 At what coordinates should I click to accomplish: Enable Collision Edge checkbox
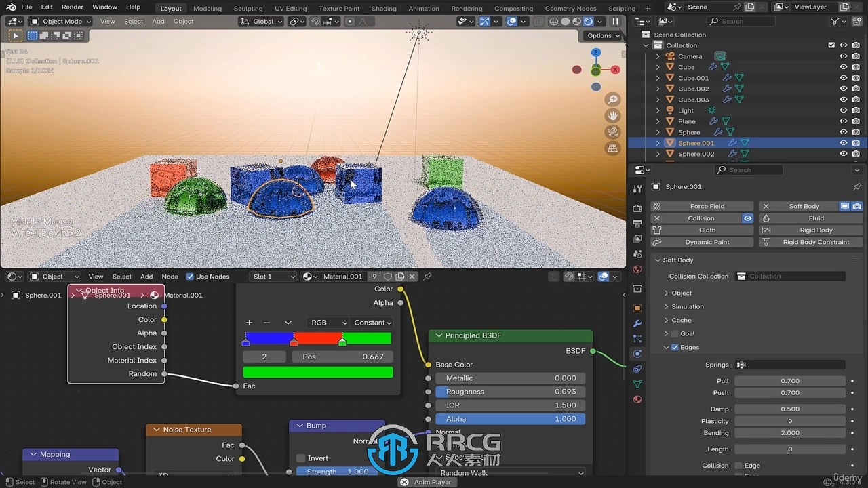738,466
